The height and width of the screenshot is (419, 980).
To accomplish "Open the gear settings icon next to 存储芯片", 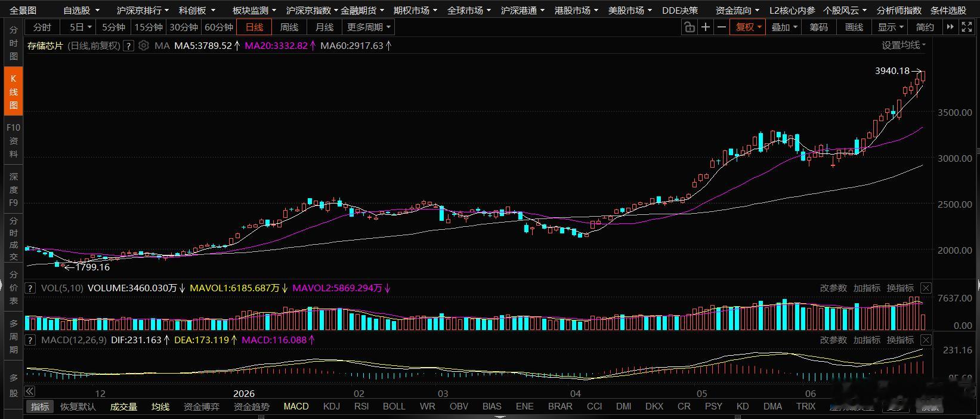I will pyautogui.click(x=144, y=45).
